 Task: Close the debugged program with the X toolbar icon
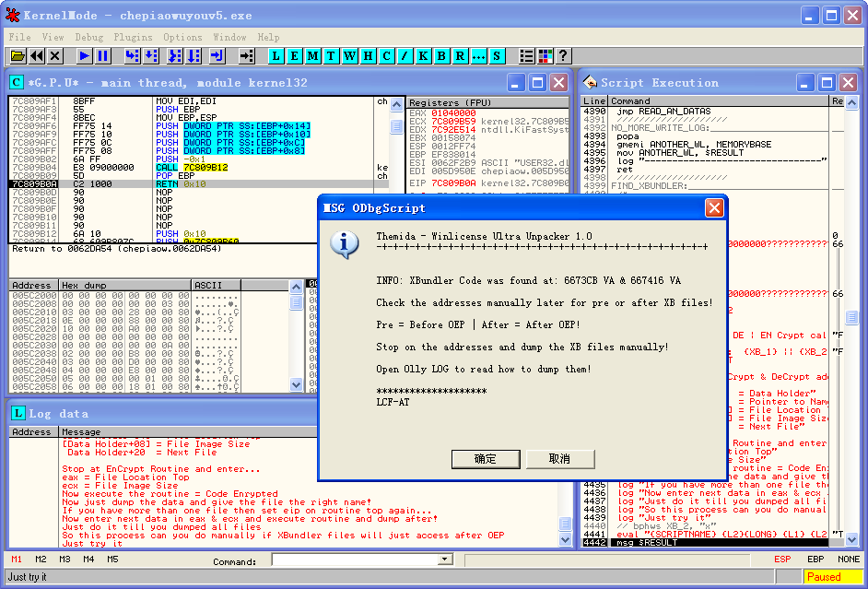click(x=54, y=56)
